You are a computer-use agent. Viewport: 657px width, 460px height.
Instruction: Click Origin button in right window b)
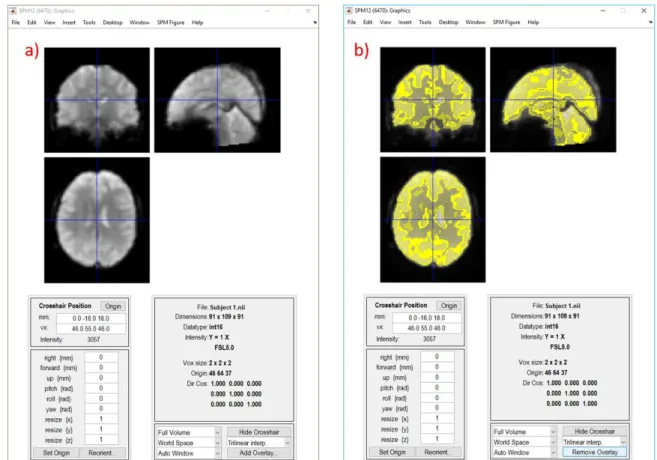tap(449, 305)
